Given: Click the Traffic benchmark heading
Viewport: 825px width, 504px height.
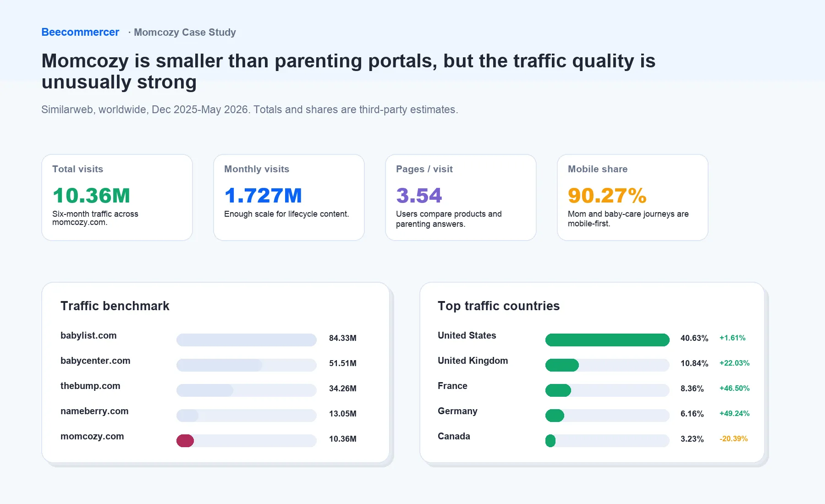Looking at the screenshot, I should pos(115,306).
